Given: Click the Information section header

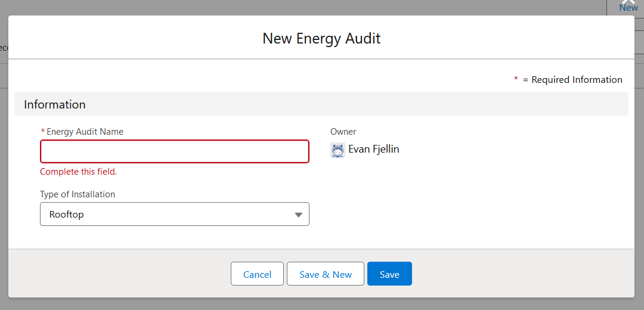Looking at the screenshot, I should click(x=55, y=104).
